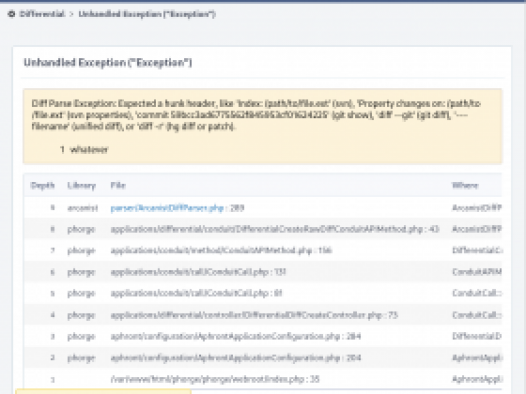
Task: Click the Depth column header
Action: click(x=42, y=185)
